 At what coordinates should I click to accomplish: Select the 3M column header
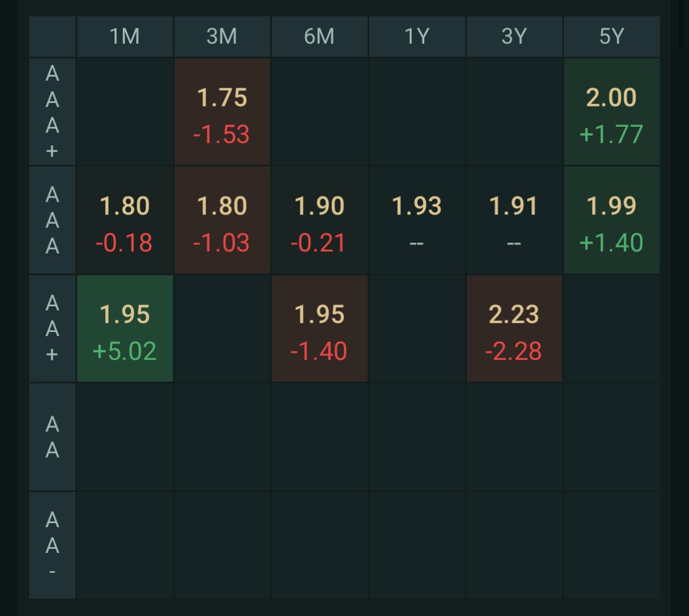[x=222, y=36]
